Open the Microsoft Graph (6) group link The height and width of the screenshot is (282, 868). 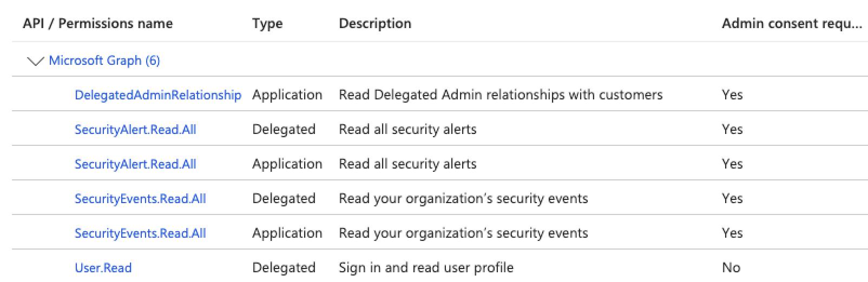coord(104,61)
